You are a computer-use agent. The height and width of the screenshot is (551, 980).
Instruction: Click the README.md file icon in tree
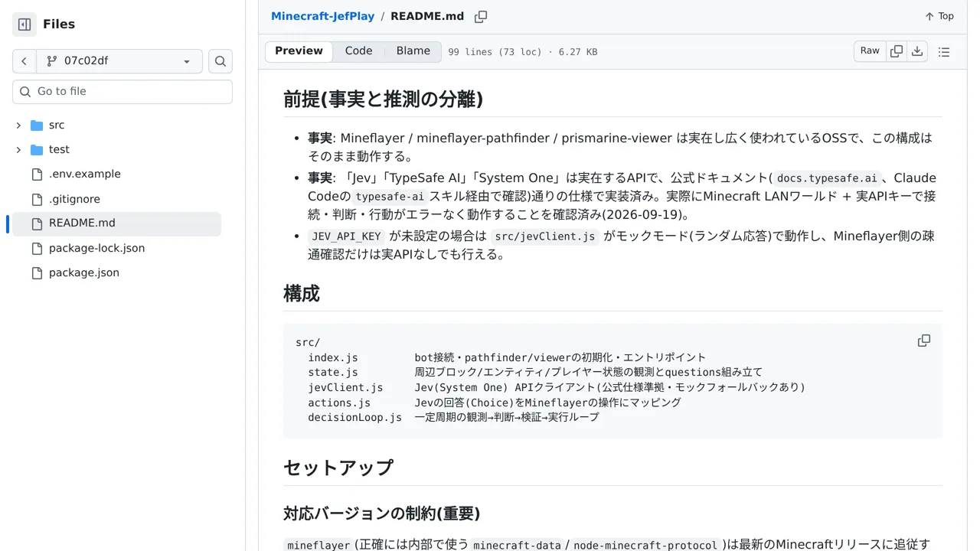coord(37,223)
